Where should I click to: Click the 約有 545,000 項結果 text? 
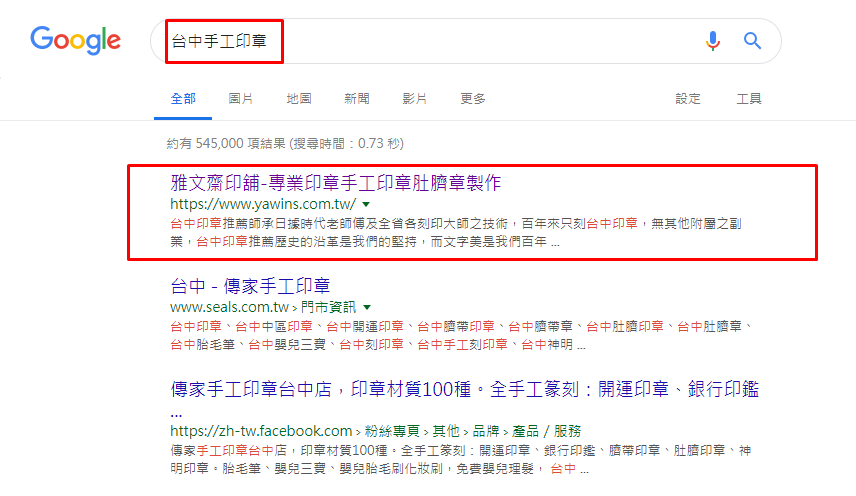click(x=285, y=144)
